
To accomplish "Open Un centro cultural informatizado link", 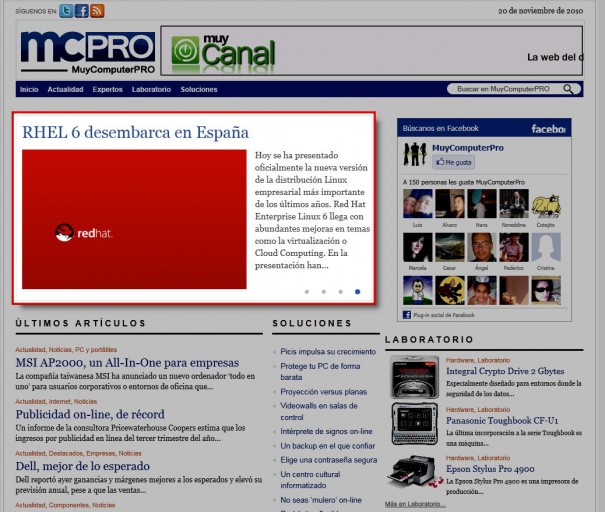I will (x=310, y=480).
